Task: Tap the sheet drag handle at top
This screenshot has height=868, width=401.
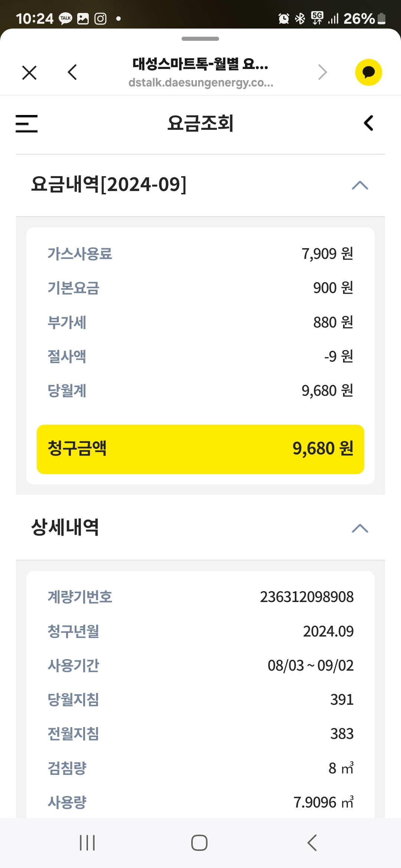Action: 200,39
